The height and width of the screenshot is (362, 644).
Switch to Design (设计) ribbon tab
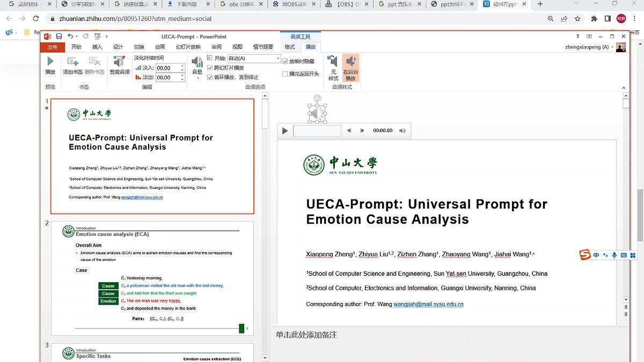118,47
